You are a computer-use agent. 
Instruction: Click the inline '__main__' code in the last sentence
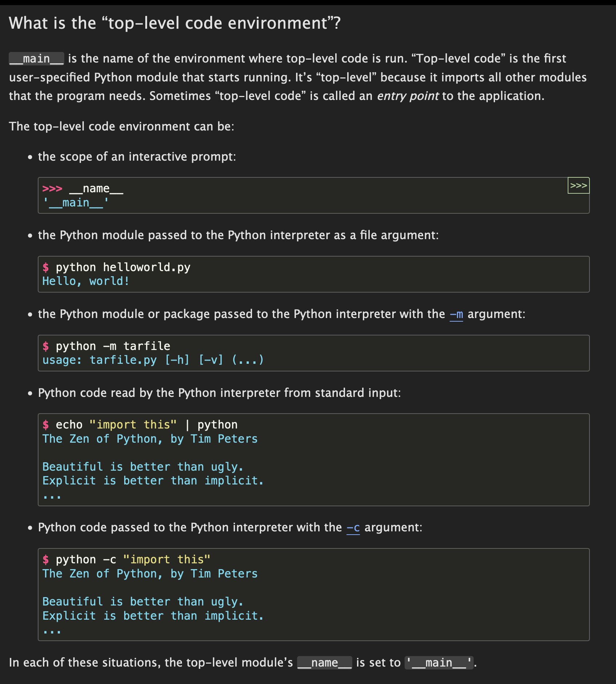point(439,663)
